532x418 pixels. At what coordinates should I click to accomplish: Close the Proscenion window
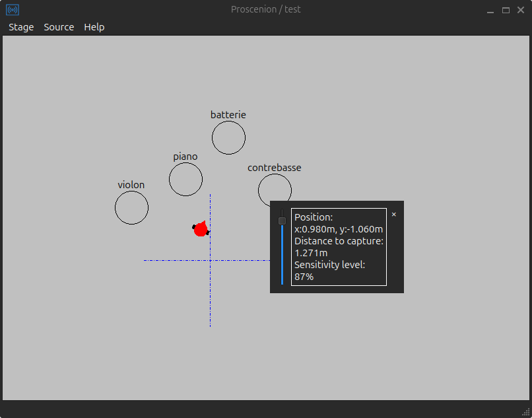pos(521,10)
